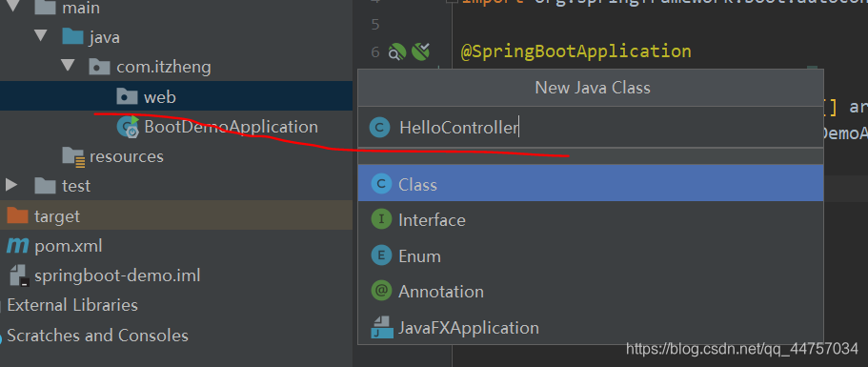The height and width of the screenshot is (367, 868).
Task: Select External Libraries node
Action: [72, 305]
